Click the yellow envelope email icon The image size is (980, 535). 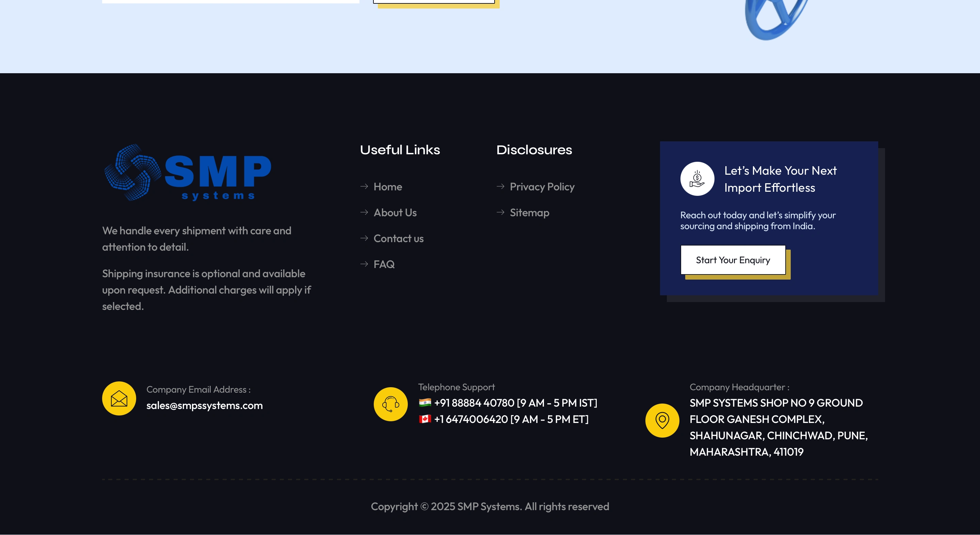[x=119, y=398]
